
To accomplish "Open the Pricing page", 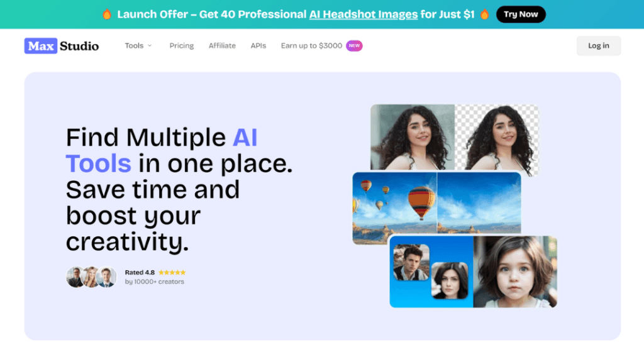I will coord(182,45).
